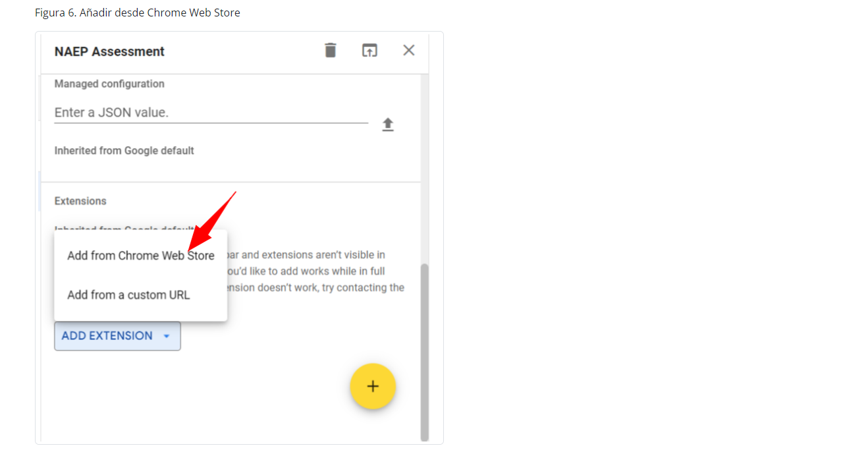Close the NAEP Assessment panel
Image resolution: width=868 pixels, height=454 pixels.
(409, 50)
